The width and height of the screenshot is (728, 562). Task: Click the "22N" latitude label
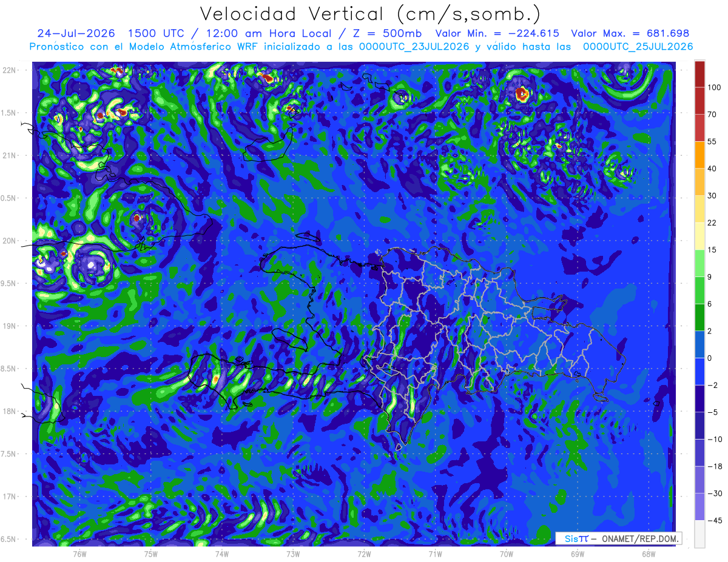[x=9, y=70]
